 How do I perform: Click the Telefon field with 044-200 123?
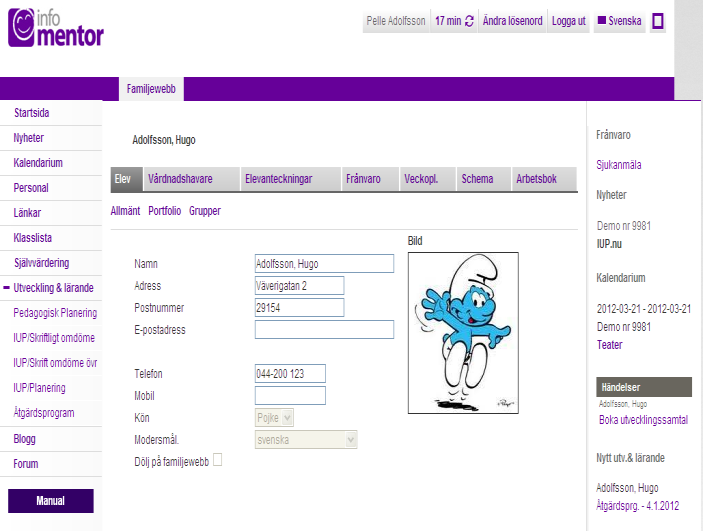pos(290,374)
